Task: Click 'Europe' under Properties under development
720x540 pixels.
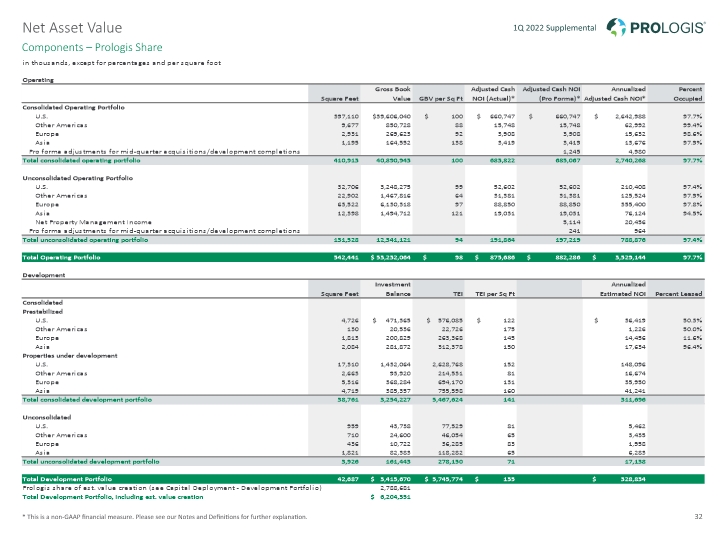Action: pos(47,382)
